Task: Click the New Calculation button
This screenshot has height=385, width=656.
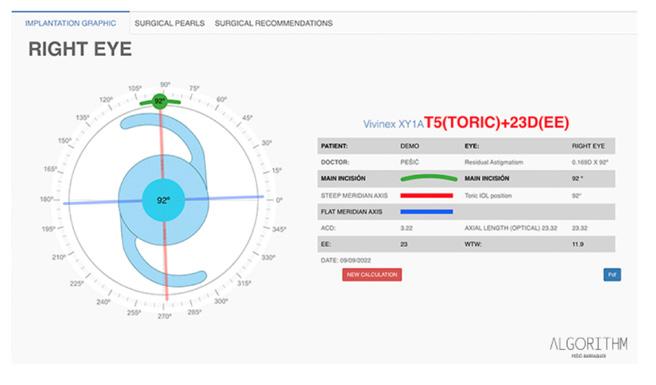Action: (x=372, y=275)
